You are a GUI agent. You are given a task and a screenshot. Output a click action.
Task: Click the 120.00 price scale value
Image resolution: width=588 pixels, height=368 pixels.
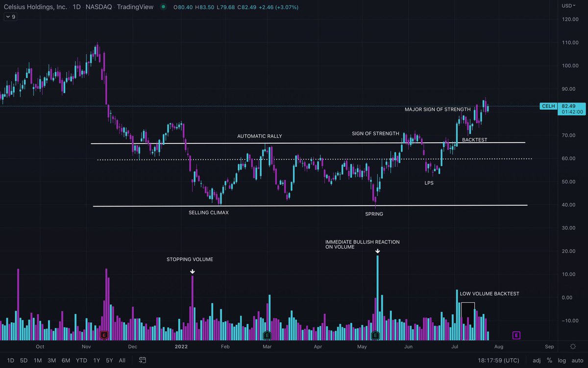tap(570, 20)
